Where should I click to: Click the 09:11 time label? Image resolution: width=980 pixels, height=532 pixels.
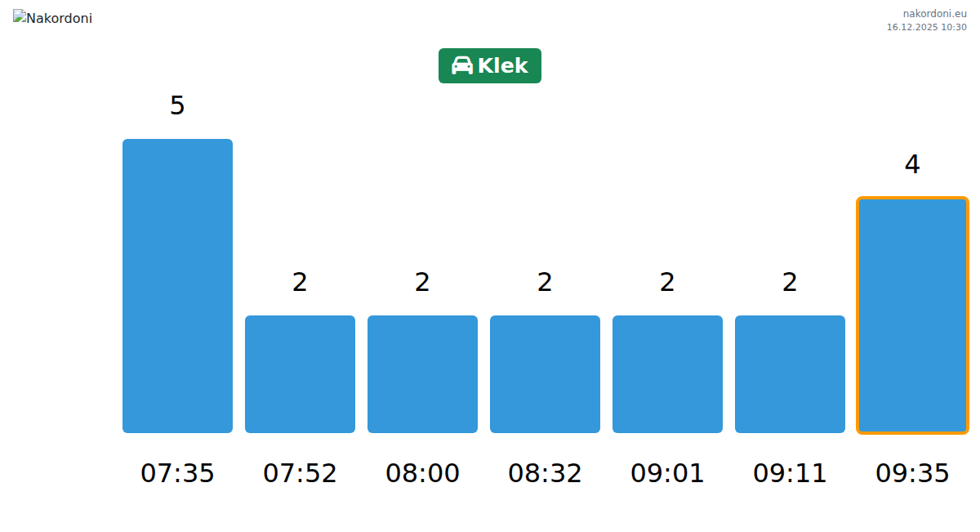pos(790,473)
